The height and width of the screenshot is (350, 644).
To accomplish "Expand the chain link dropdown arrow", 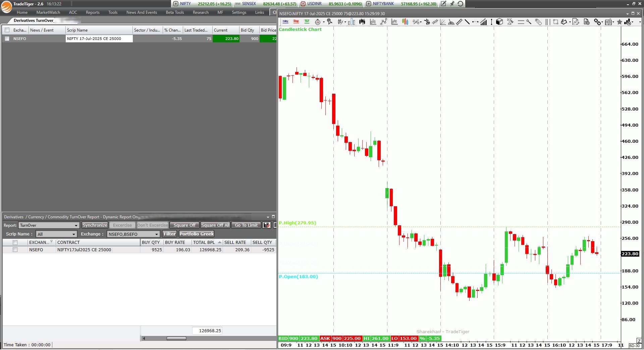I will pyautogui.click(x=602, y=22).
